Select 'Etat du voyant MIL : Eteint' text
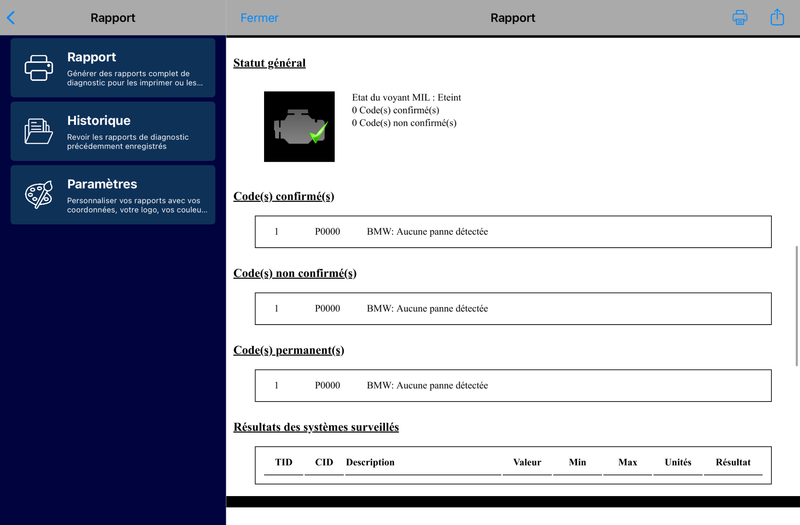Image resolution: width=800 pixels, height=525 pixels. (407, 97)
